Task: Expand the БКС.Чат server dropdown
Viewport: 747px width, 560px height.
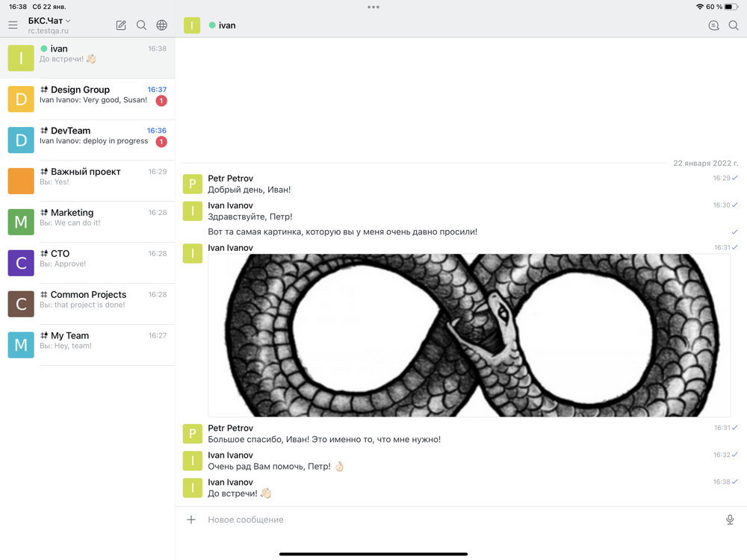Action: 49,21
